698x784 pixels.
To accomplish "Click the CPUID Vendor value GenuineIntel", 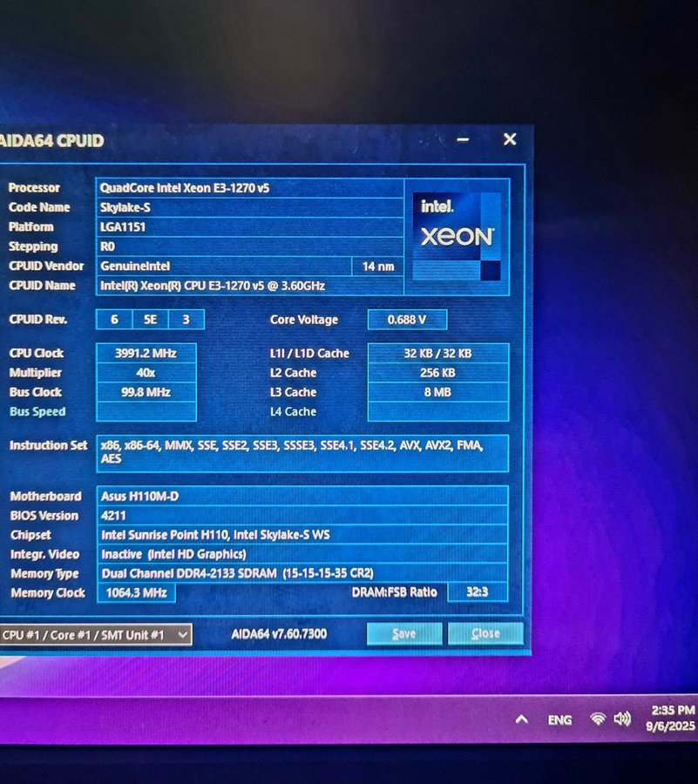I will [x=223, y=266].
